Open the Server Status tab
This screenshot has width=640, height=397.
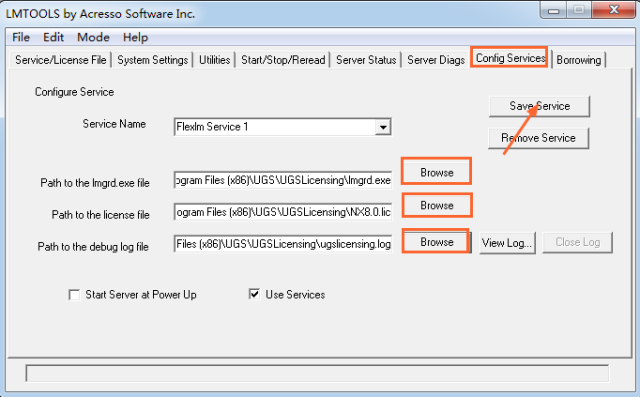coord(366,60)
